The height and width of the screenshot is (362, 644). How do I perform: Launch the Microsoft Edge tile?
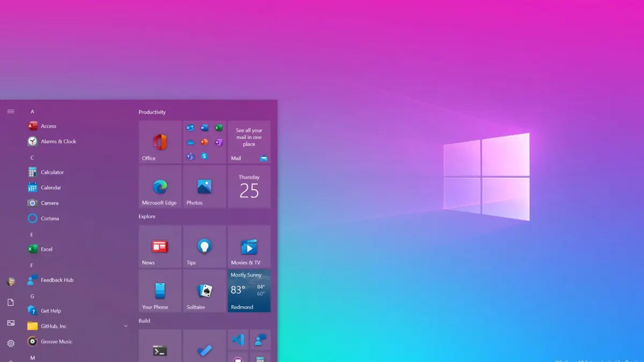click(160, 187)
